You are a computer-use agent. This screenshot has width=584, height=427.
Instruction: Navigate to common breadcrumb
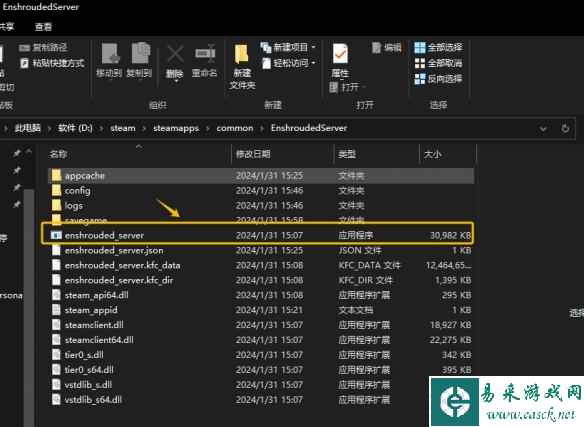point(235,128)
